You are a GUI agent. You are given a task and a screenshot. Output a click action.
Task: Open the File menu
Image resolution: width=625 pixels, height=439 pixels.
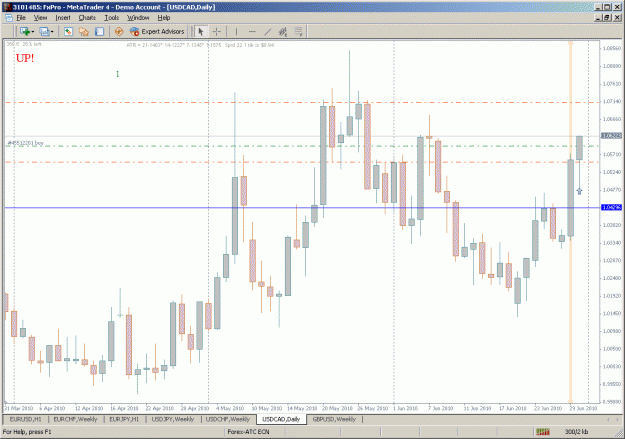coord(21,18)
